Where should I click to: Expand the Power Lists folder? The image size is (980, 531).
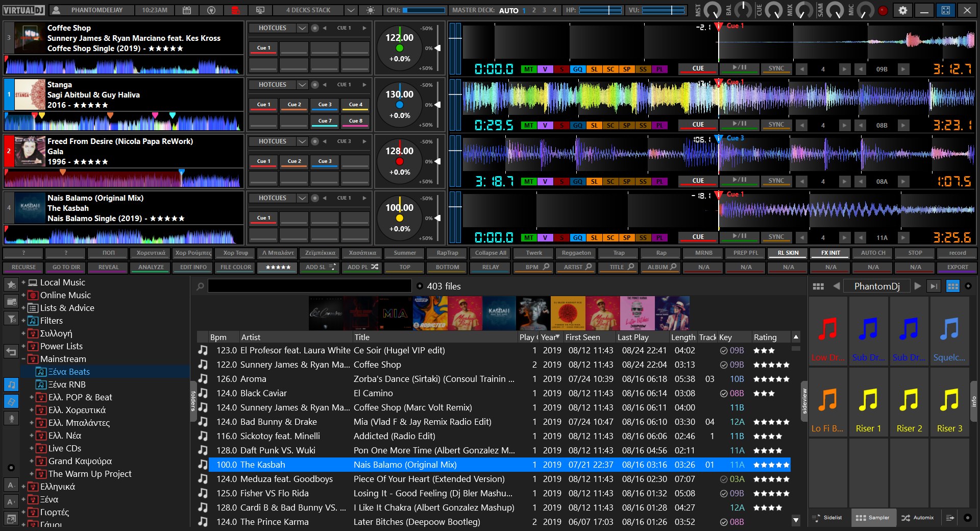point(23,346)
